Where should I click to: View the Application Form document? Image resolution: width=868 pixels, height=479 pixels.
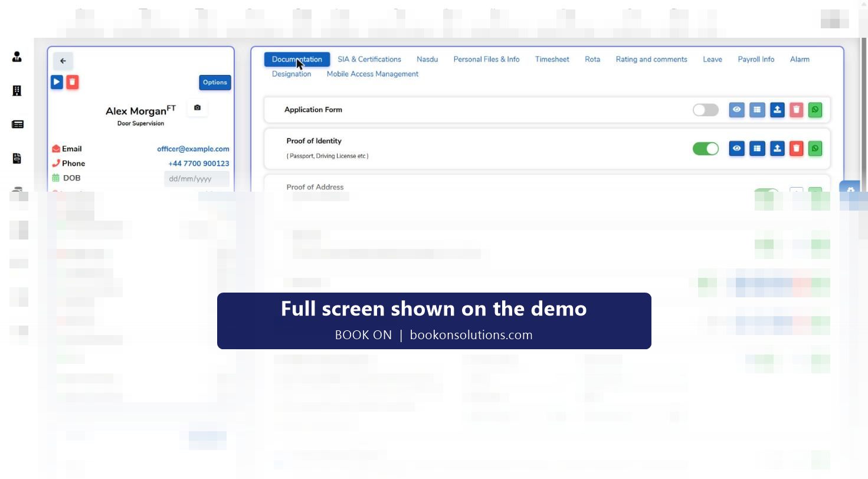point(736,110)
